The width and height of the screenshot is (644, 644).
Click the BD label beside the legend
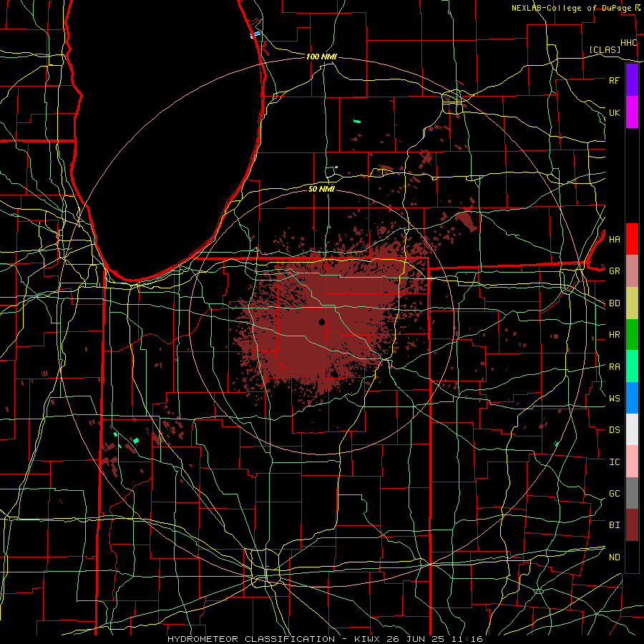point(614,303)
